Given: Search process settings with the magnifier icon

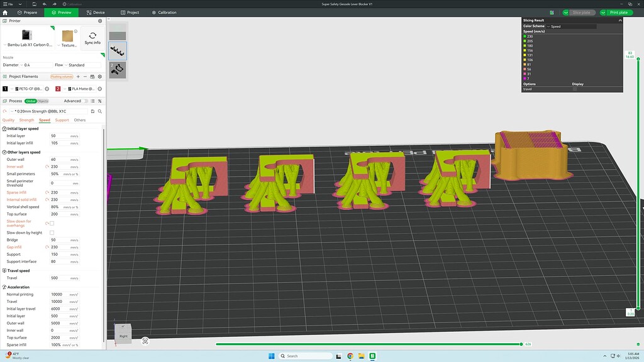Looking at the screenshot, I should coord(100,111).
